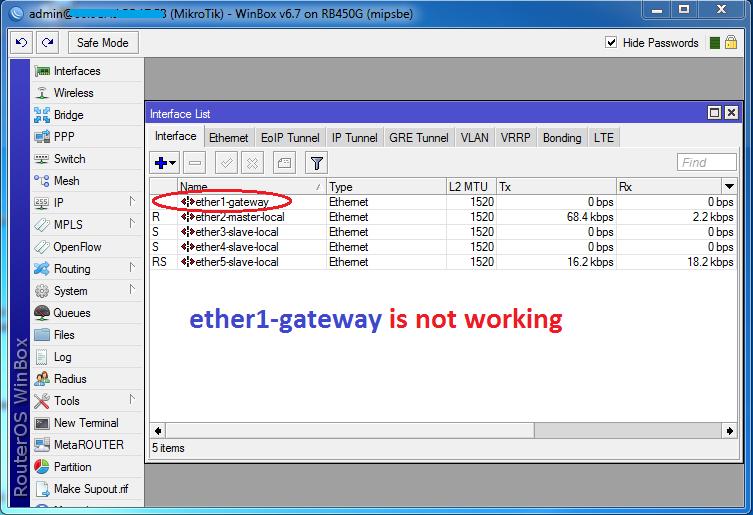Toggle the Hide Passwords checkbox
The height and width of the screenshot is (515, 753).
(611, 42)
